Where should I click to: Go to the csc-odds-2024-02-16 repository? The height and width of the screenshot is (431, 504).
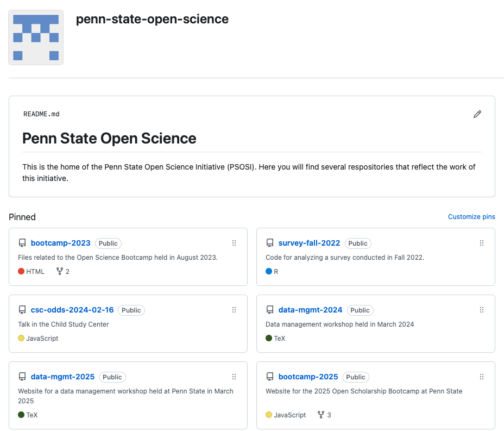[x=72, y=310]
